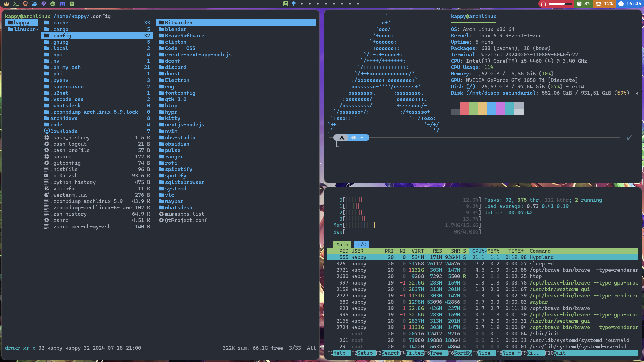Select the Hyprland process row in htop
644x362 pixels.
[483, 257]
